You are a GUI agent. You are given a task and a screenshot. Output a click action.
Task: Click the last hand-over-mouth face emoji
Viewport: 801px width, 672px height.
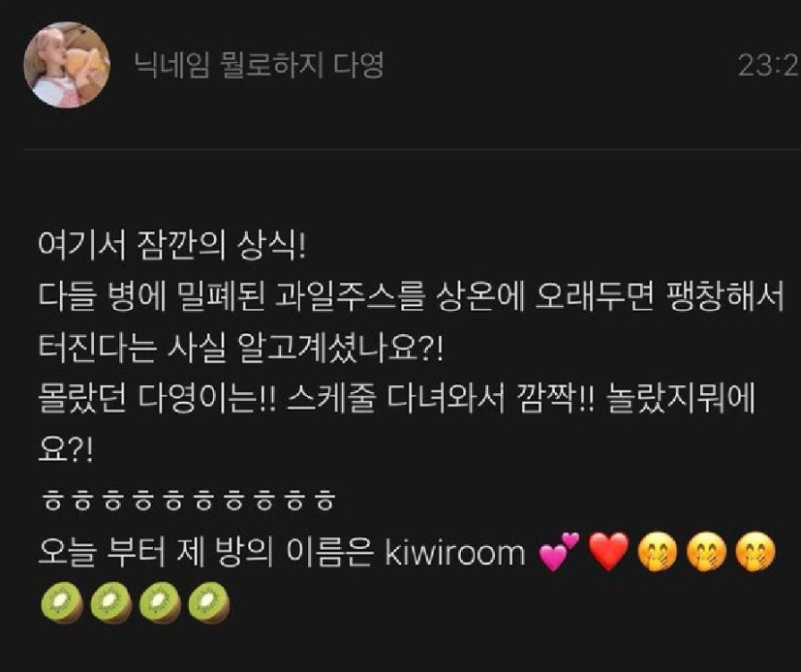tap(755, 552)
